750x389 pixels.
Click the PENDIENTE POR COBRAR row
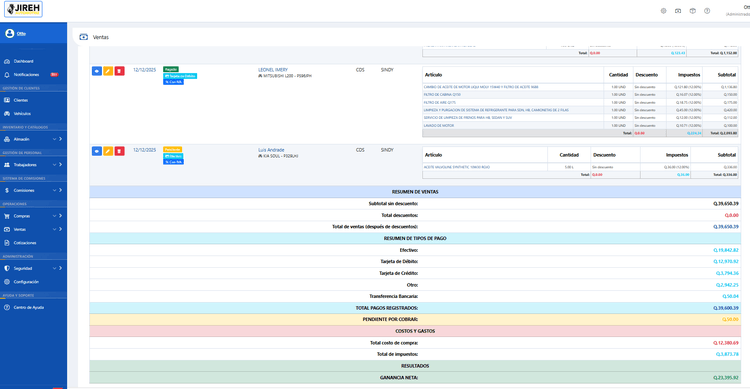[x=415, y=320]
